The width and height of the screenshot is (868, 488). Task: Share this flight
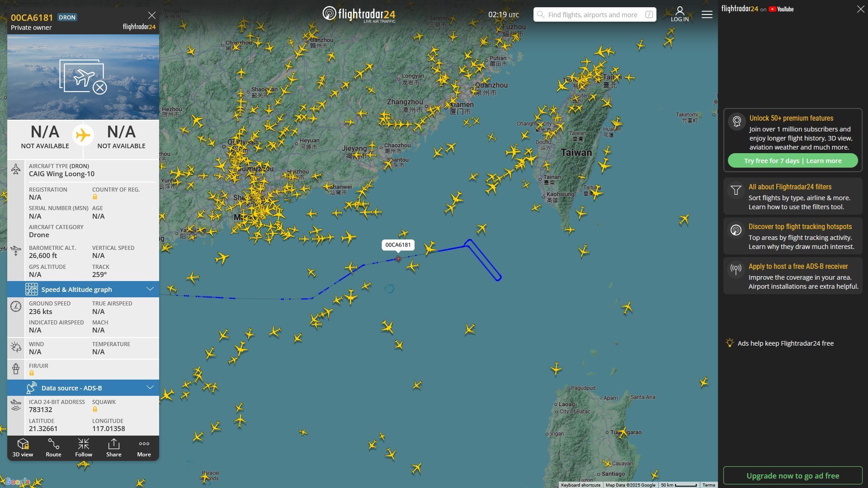[x=114, y=448]
